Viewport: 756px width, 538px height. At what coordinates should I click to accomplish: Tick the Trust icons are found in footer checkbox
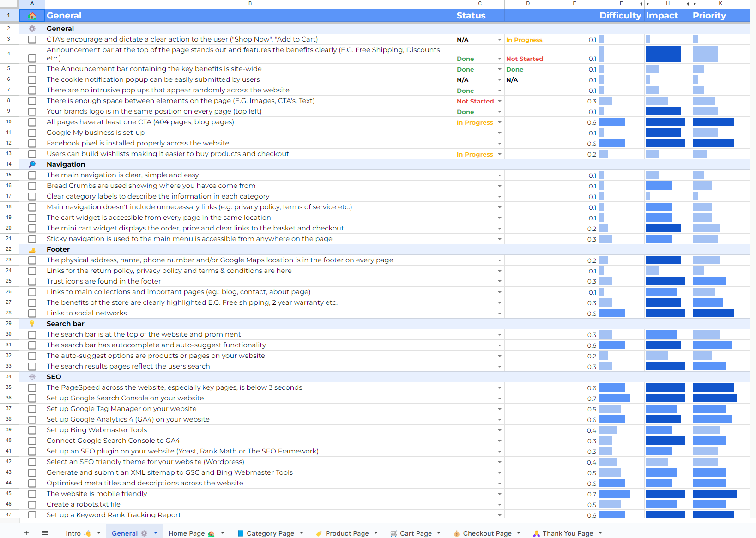click(32, 282)
